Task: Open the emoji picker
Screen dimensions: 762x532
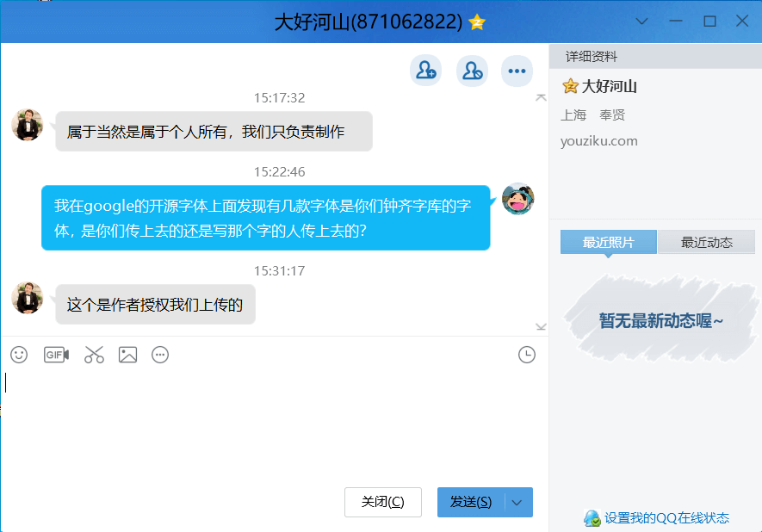Action: click(19, 355)
